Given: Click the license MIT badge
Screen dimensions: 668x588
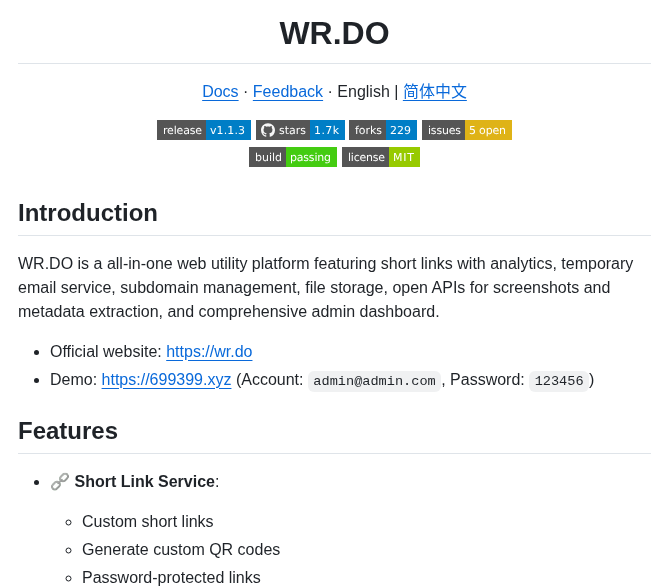Looking at the screenshot, I should 381,157.
